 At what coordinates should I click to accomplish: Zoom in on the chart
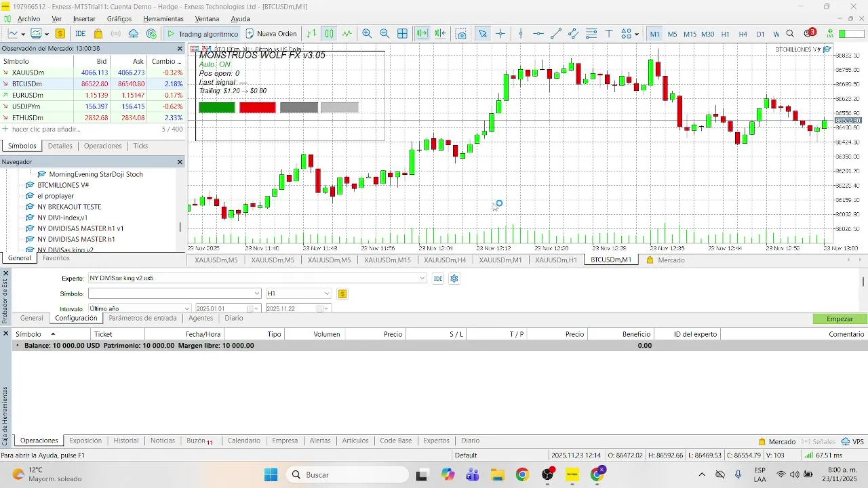click(367, 33)
